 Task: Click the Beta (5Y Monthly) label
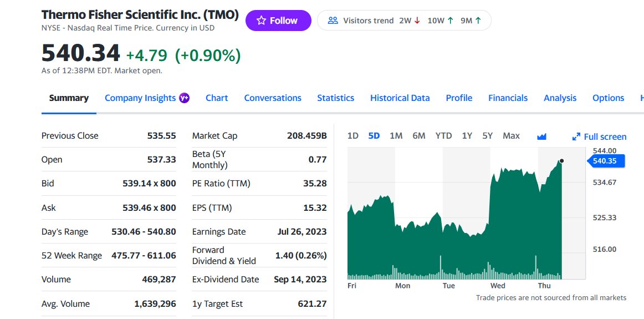[x=210, y=160]
